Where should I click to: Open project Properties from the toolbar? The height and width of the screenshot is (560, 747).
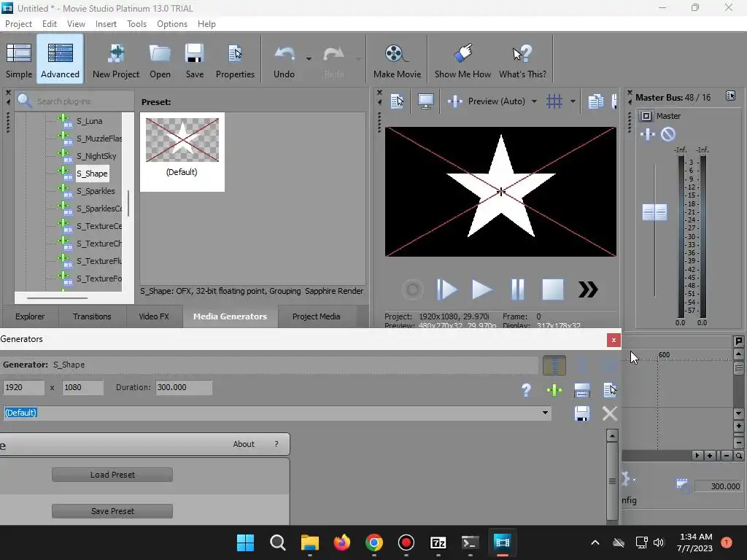pos(235,59)
